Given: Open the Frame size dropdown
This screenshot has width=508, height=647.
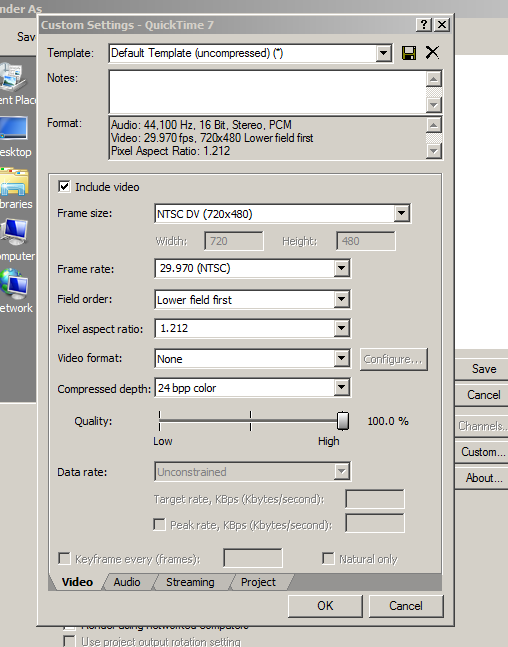Looking at the screenshot, I should point(402,214).
